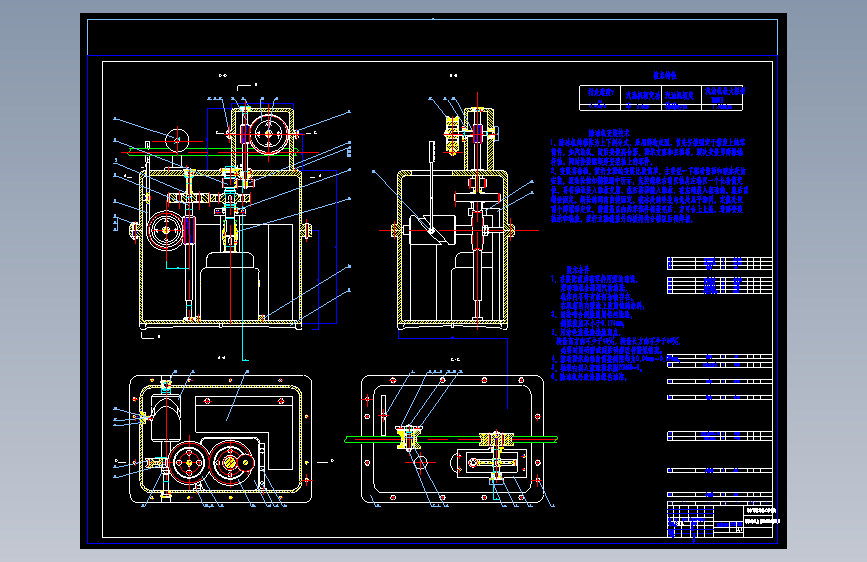
Task: Select the plan view containing two red gears
Action: tap(220, 438)
